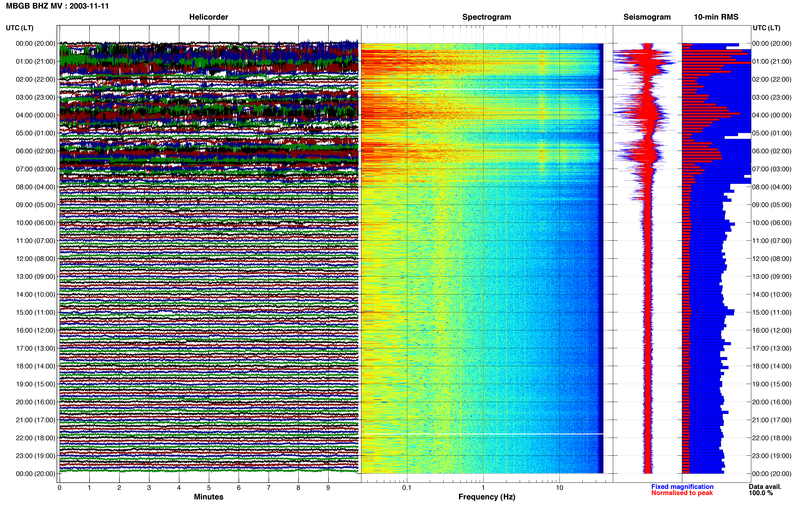Click left time label '04:00 (00:00)'
Viewport: 812px width, 508px height.
coord(36,115)
